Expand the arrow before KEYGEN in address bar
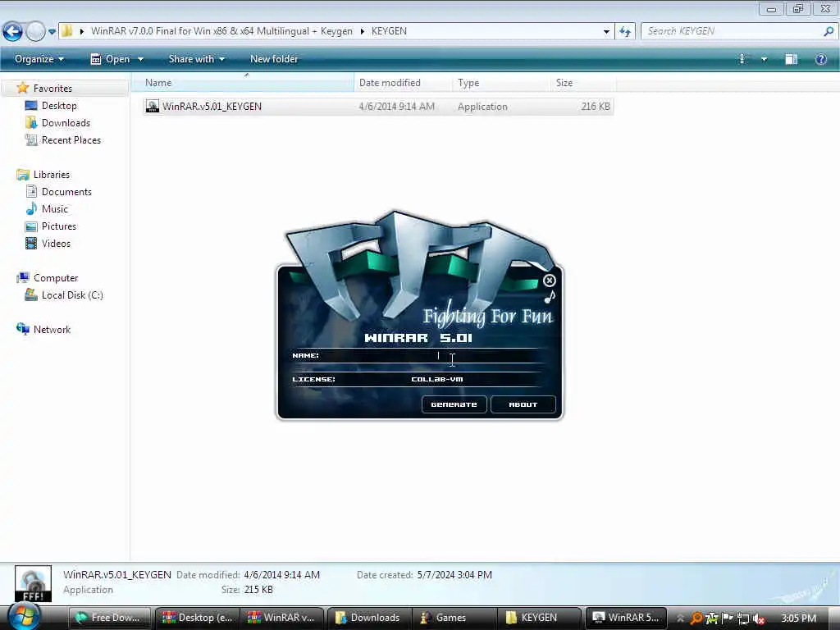 pos(362,31)
